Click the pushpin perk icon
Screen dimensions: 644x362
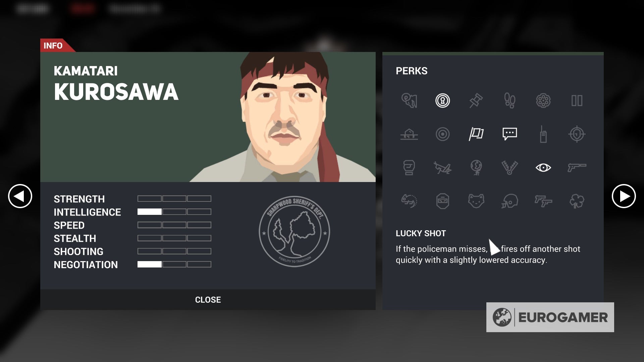pyautogui.click(x=476, y=101)
